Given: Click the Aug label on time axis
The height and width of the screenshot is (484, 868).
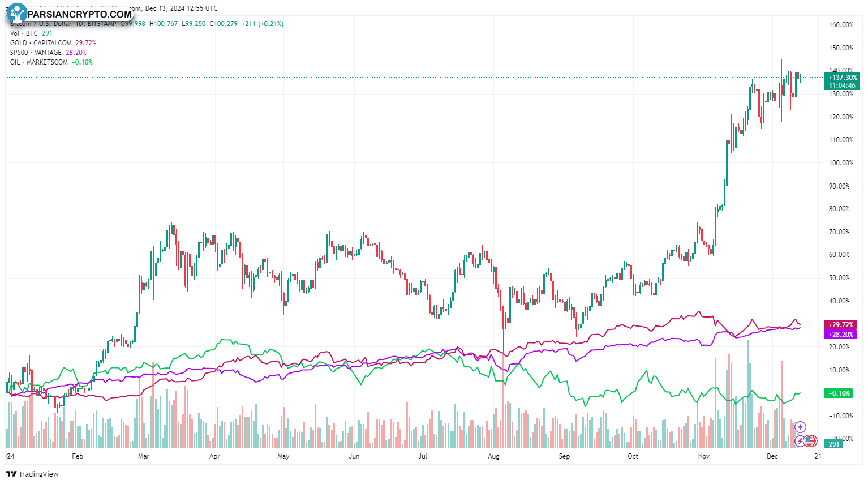Looking at the screenshot, I should 493,456.
